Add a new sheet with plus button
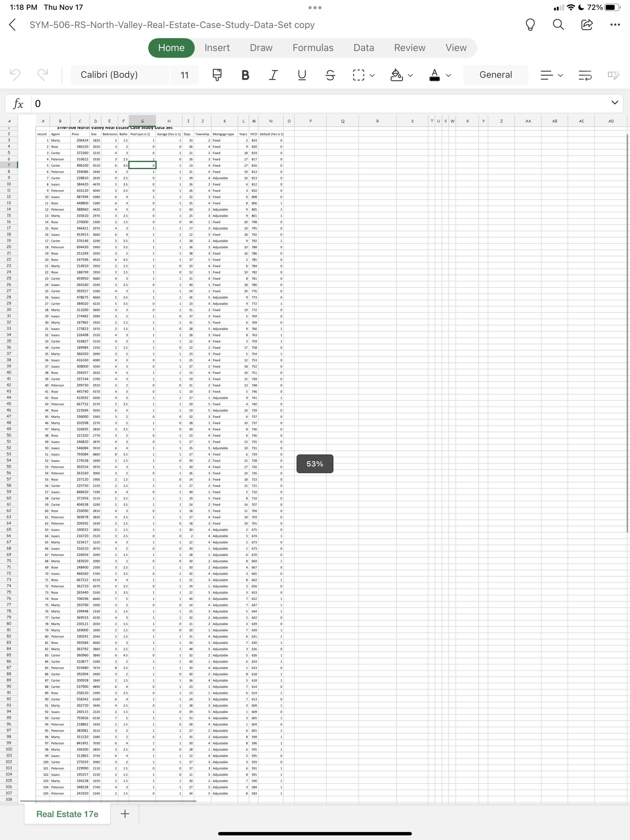The height and width of the screenshot is (840, 630). 125,814
